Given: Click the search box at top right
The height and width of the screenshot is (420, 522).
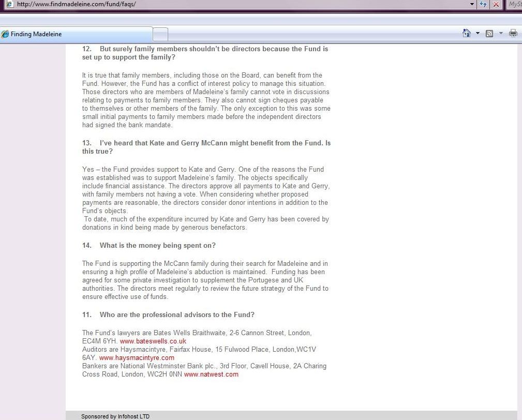Looking at the screenshot, I should pos(514,4).
